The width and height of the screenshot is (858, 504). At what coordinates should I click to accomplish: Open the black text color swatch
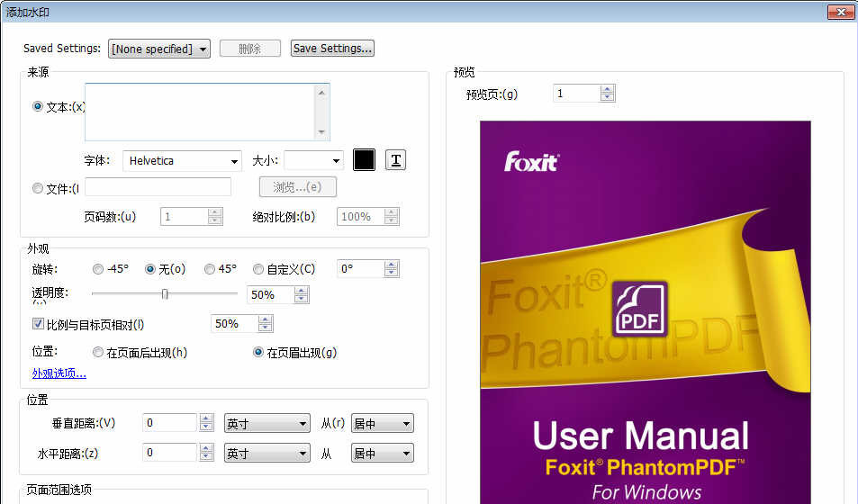(364, 160)
